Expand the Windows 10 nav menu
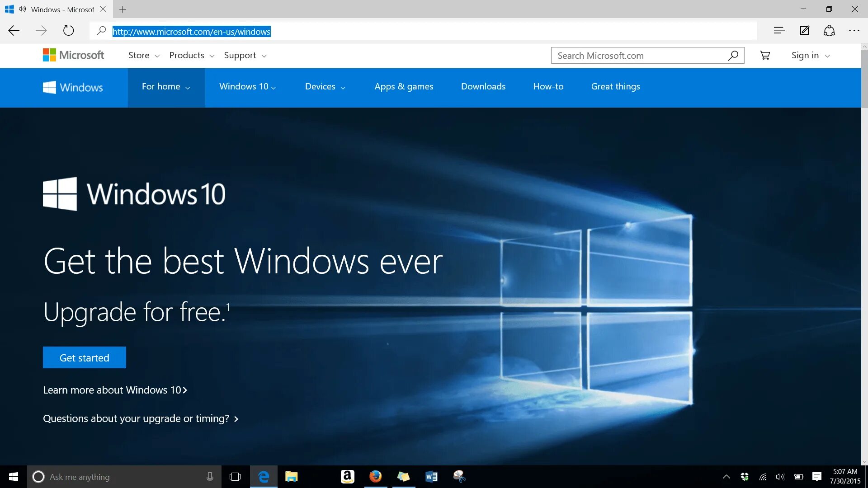Viewport: 868px width, 488px height. pyautogui.click(x=247, y=87)
